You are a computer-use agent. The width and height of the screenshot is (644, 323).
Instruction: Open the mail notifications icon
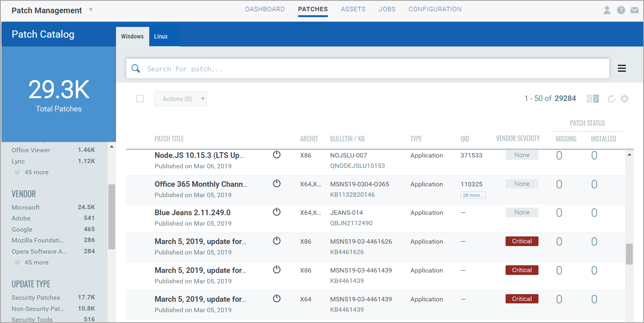click(634, 10)
